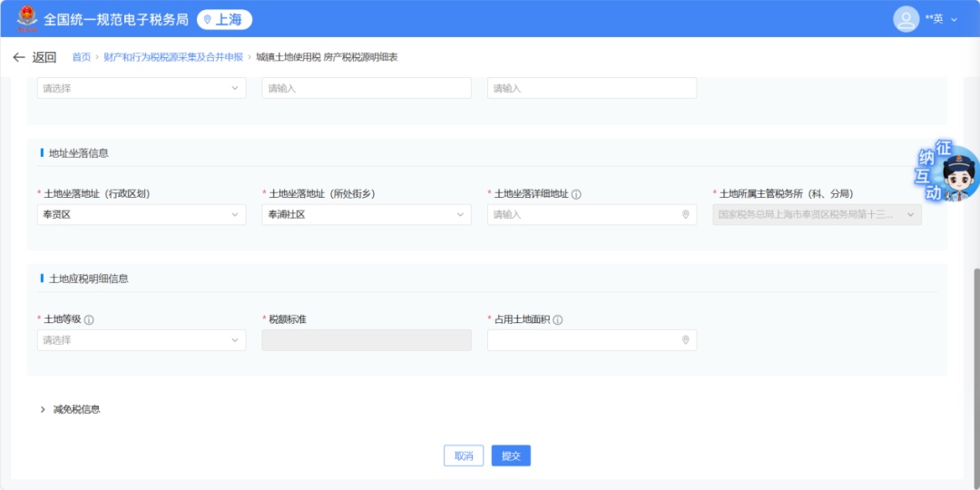Click location pin in 土地坐落详细地址 field
This screenshot has height=490, width=980.
[x=685, y=215]
